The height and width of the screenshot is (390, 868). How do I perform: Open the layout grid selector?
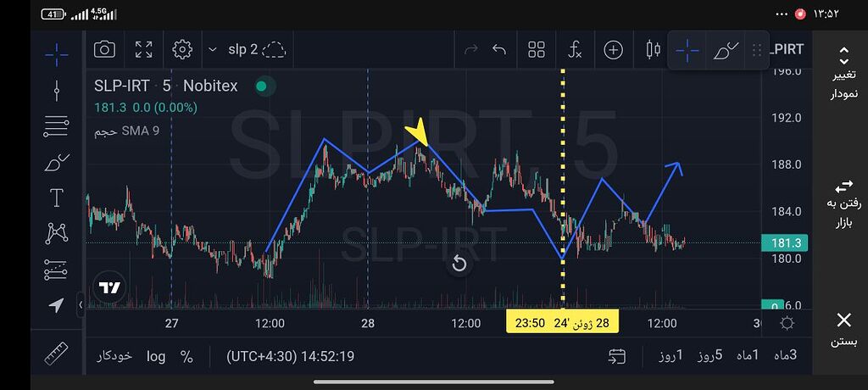click(536, 50)
